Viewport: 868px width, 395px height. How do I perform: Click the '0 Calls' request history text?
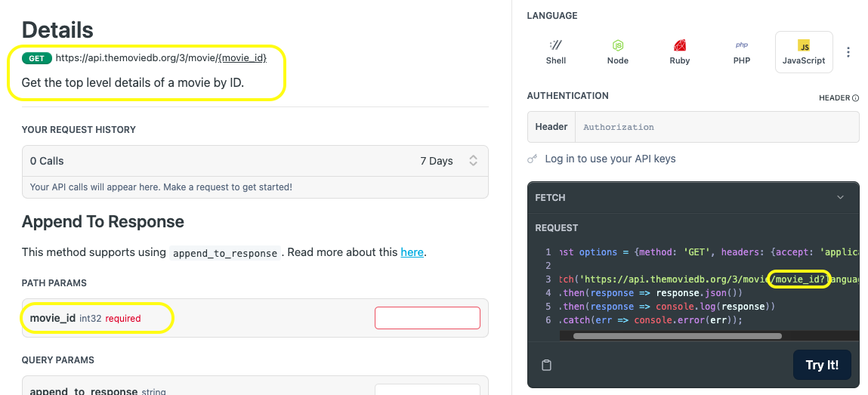[x=47, y=161]
